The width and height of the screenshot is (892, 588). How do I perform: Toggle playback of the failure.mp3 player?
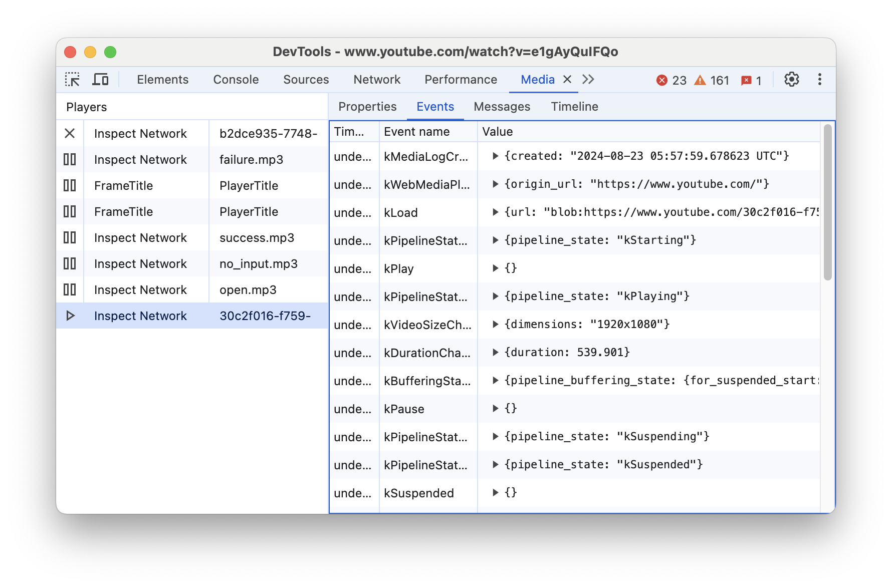tap(70, 159)
